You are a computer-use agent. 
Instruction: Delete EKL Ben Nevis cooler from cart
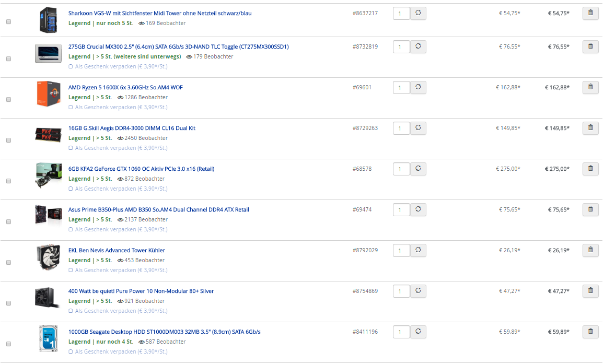point(590,250)
